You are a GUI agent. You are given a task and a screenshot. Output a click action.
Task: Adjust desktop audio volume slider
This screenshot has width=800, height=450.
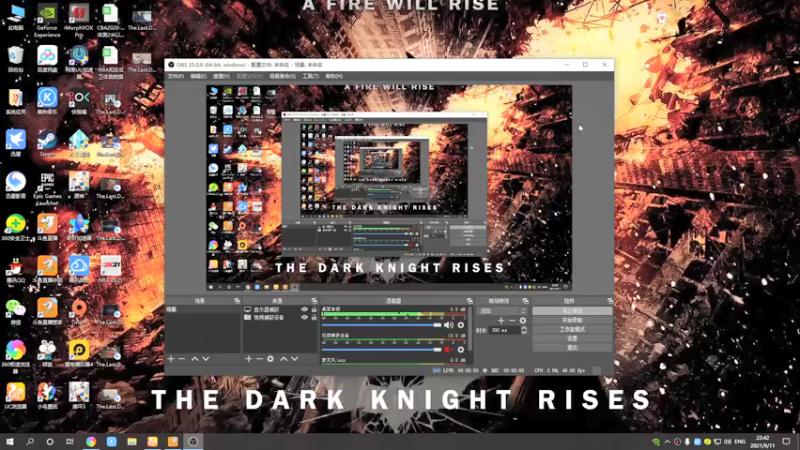(382, 325)
